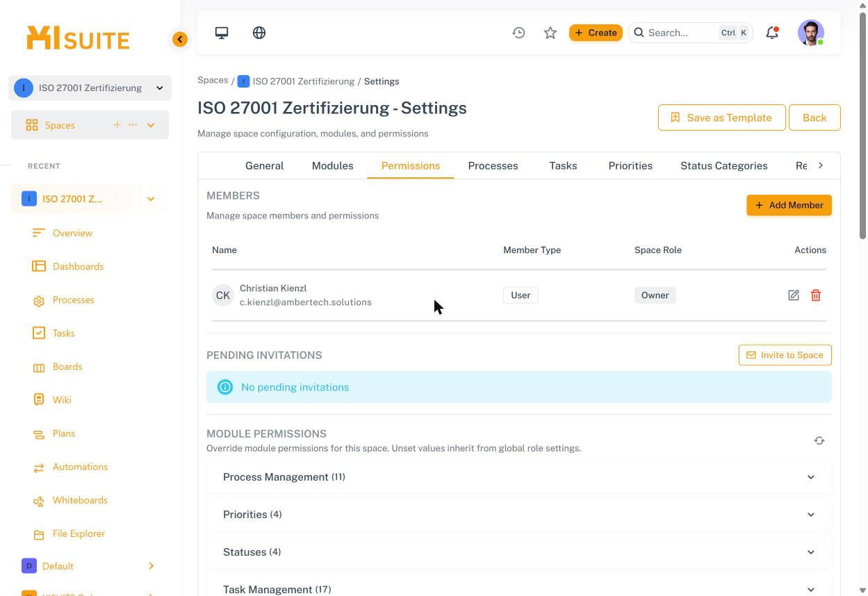
Task: Click the Save as Template button
Action: tap(721, 118)
